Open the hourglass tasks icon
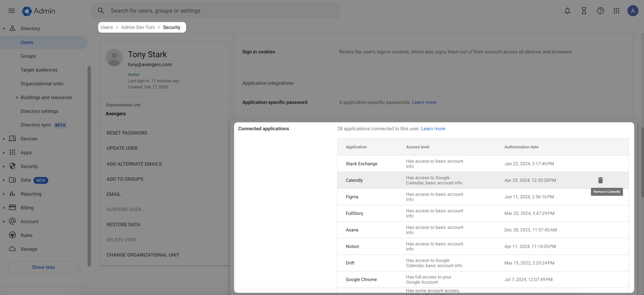Image resolution: width=644 pixels, height=295 pixels. pyautogui.click(x=584, y=11)
